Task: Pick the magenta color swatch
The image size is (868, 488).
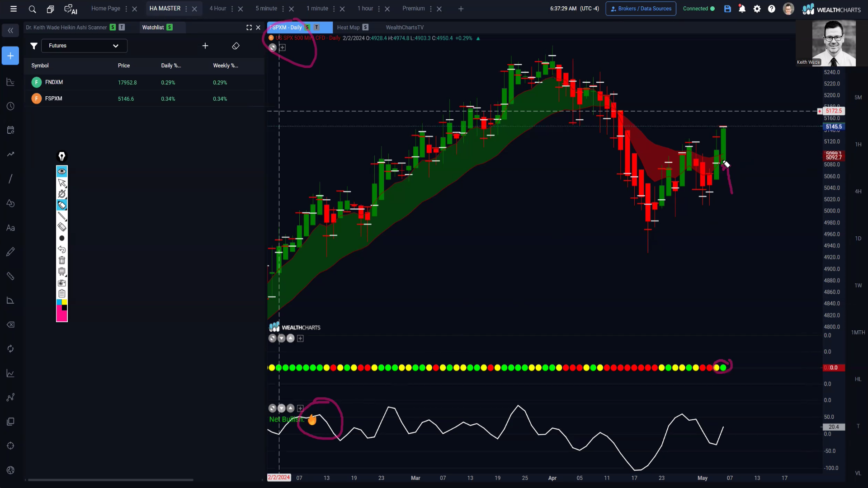Action: pos(61,316)
